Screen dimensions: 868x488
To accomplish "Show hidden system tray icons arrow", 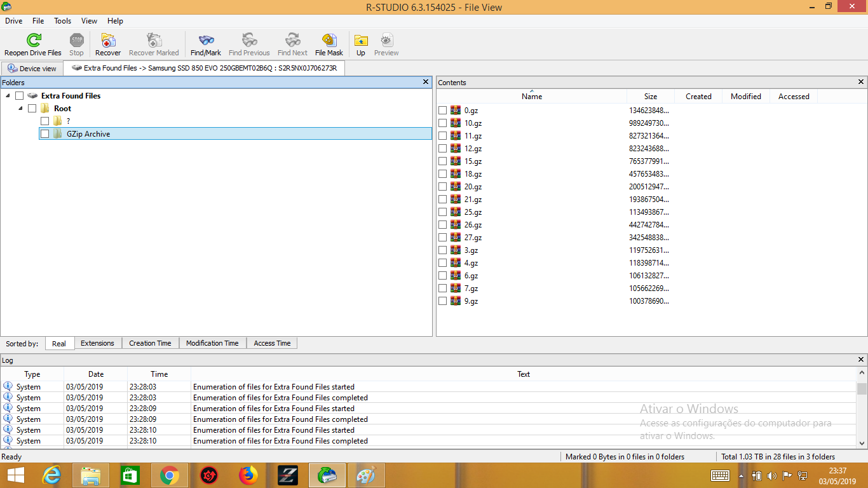I will (741, 476).
